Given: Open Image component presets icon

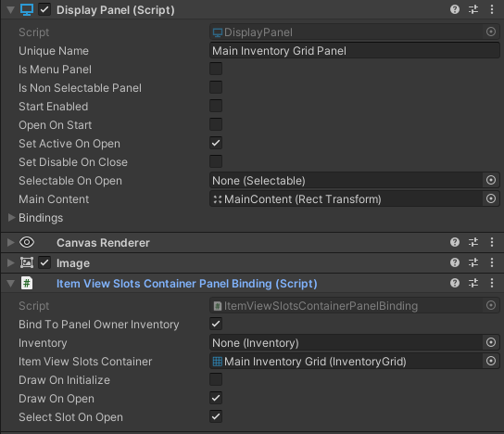Looking at the screenshot, I should click(473, 262).
